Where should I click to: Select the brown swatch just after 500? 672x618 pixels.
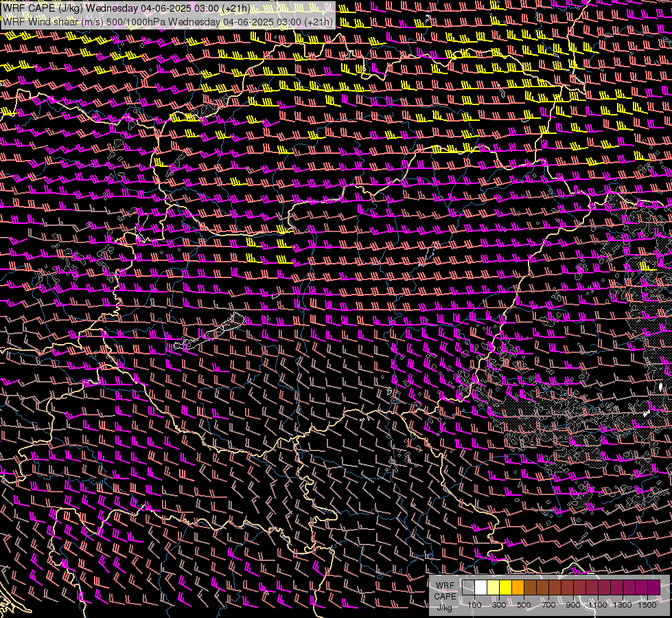click(530, 587)
